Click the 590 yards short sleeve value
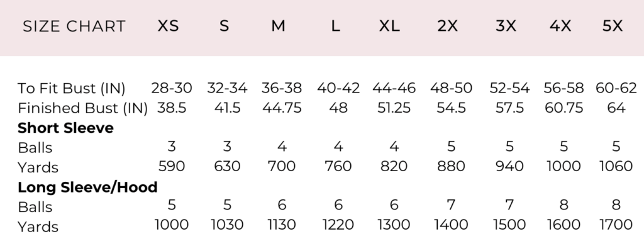This screenshot has height=246, width=644. coord(172,166)
